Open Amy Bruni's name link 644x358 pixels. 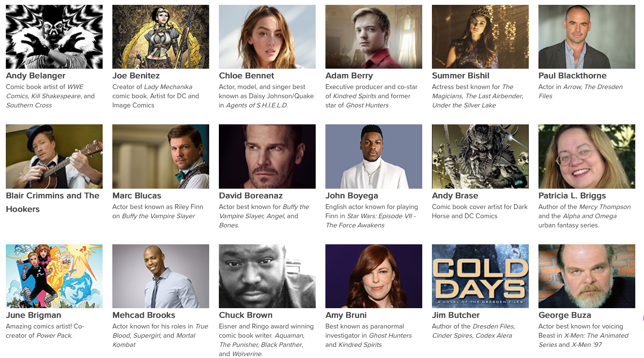[346, 315]
